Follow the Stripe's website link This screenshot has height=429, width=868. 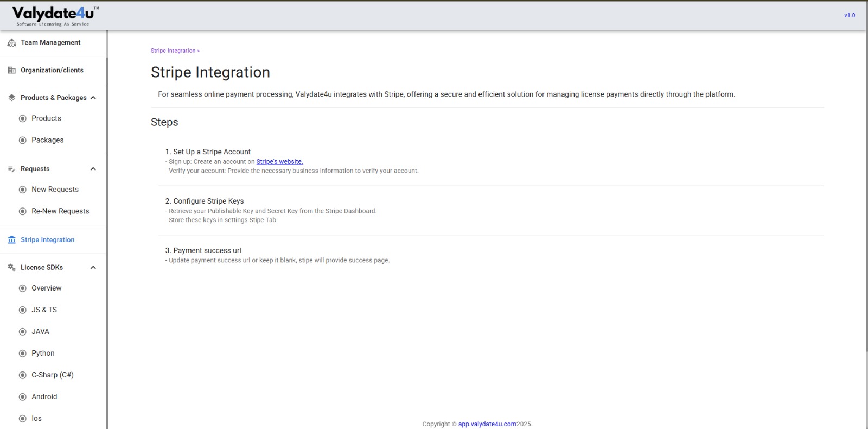coord(279,162)
